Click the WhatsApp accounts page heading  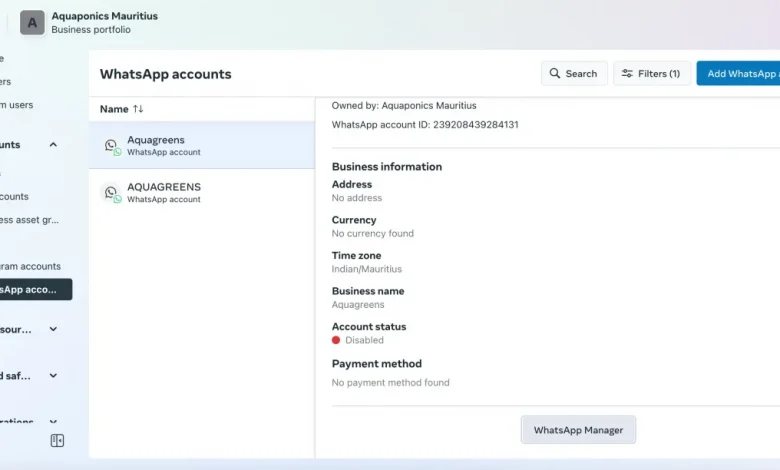coord(166,74)
